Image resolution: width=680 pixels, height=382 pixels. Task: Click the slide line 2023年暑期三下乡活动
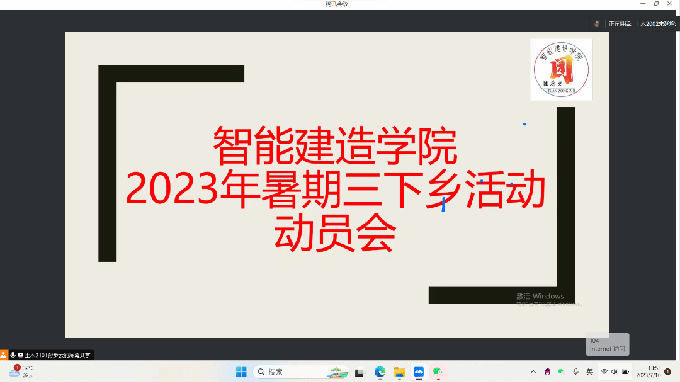(335, 189)
